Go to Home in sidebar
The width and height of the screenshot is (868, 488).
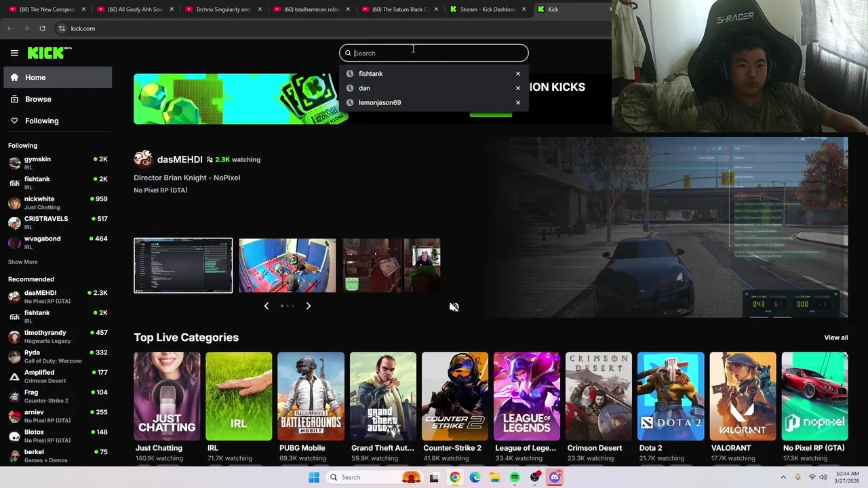click(x=58, y=77)
